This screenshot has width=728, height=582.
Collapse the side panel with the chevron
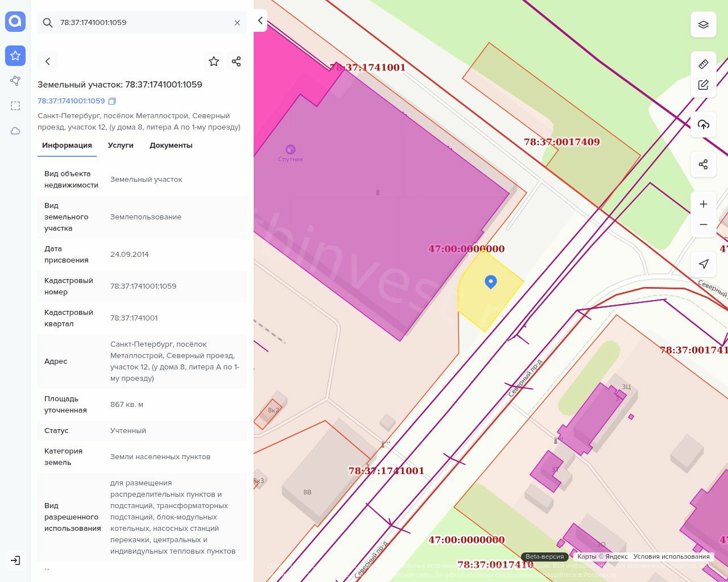coord(260,20)
